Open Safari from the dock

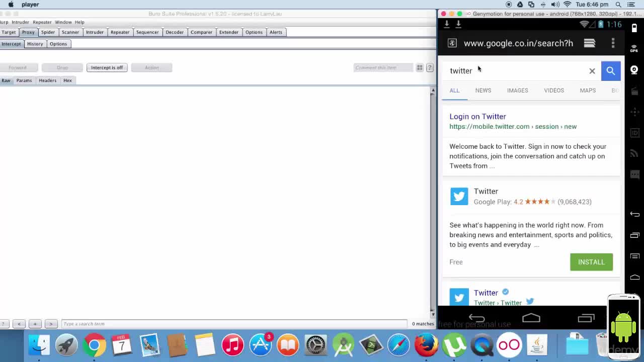click(398, 345)
